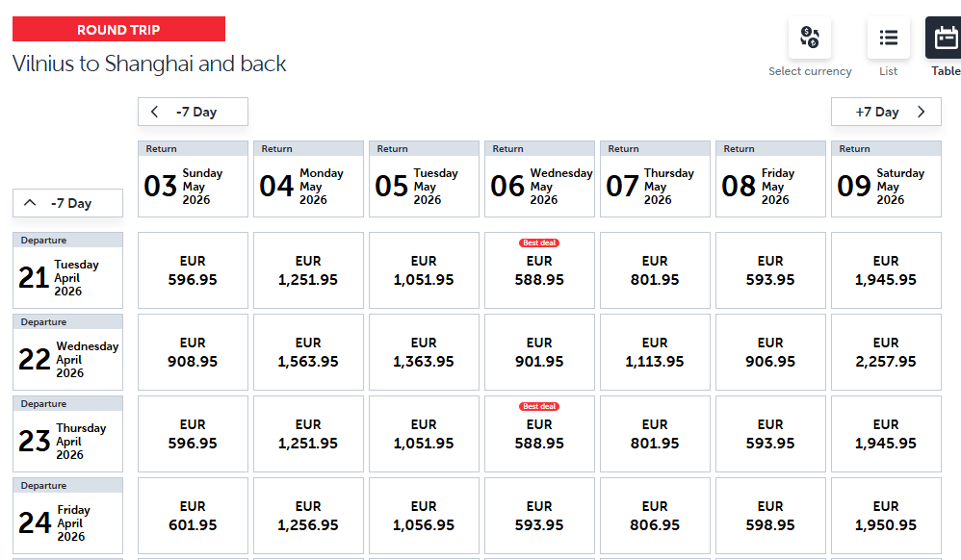Open the Select currency icon
The width and height of the screenshot is (961, 560).
pyautogui.click(x=809, y=38)
